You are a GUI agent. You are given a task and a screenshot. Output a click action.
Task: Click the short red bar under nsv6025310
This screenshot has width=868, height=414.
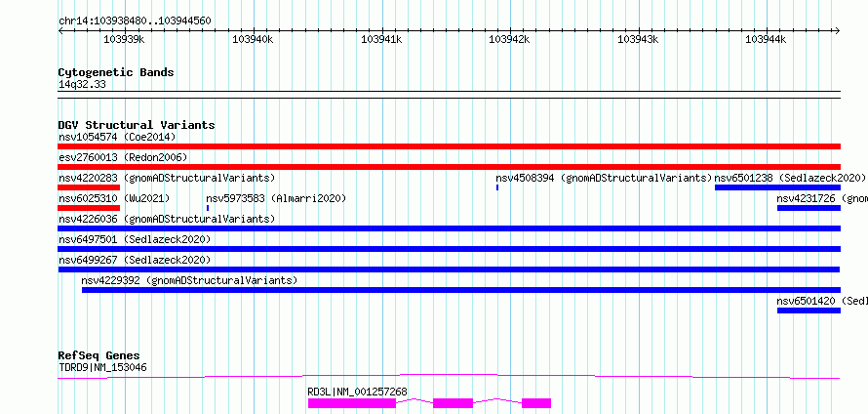pos(89,208)
